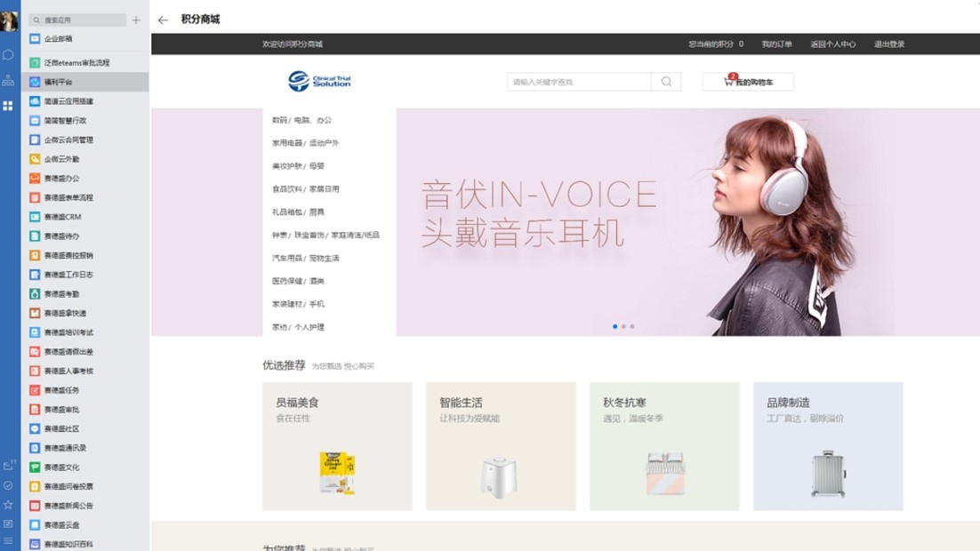This screenshot has height=551, width=980.
Task: Click the plus icon next to app search
Action: click(136, 20)
